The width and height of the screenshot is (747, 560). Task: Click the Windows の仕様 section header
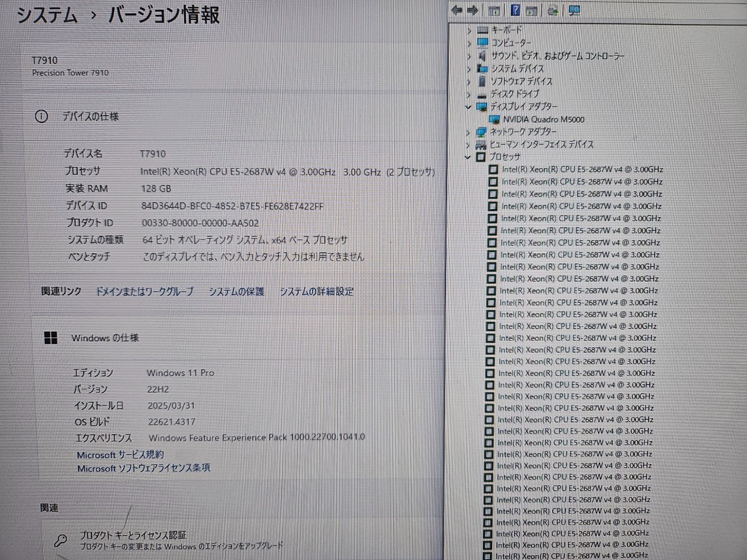[x=105, y=338]
